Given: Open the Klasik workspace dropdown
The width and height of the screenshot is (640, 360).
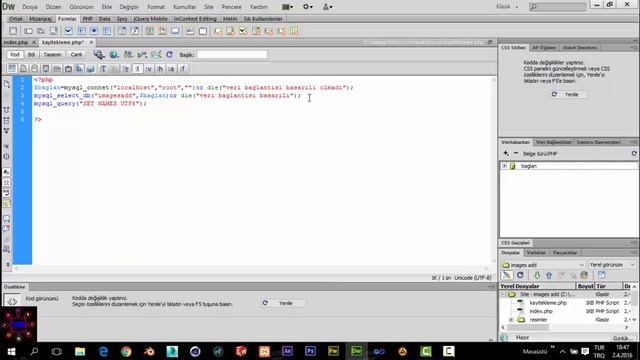Looking at the screenshot, I should [x=507, y=7].
